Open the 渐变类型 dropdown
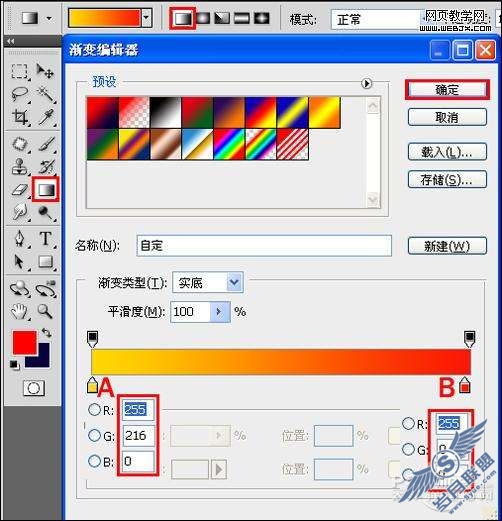502x521 pixels. coord(235,283)
